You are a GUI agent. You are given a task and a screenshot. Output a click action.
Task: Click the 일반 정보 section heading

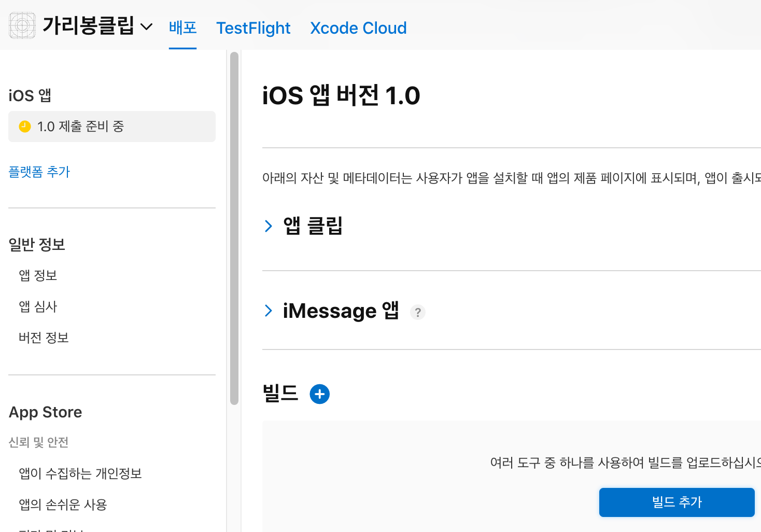point(37,244)
